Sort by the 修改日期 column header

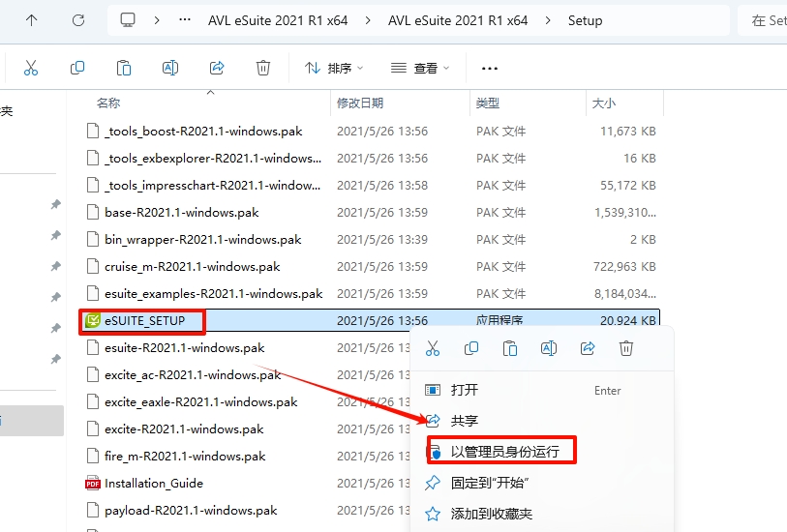tap(360, 103)
